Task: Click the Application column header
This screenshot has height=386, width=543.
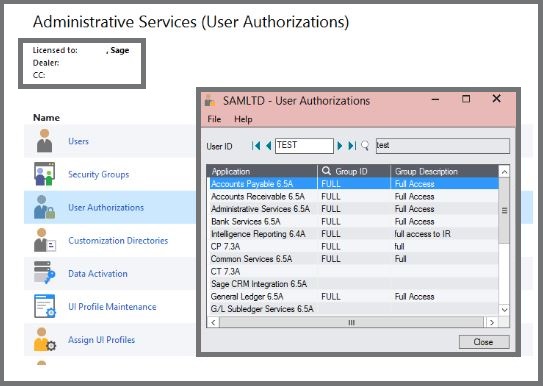Action: [x=262, y=171]
